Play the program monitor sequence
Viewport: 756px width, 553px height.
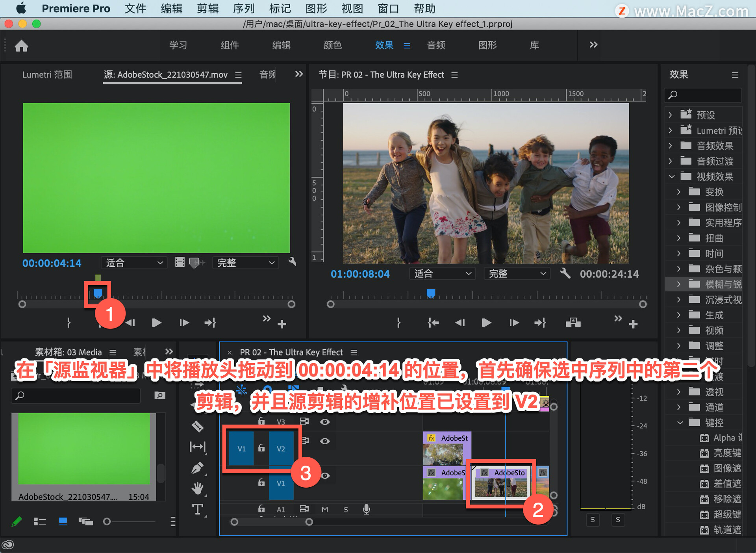(486, 323)
